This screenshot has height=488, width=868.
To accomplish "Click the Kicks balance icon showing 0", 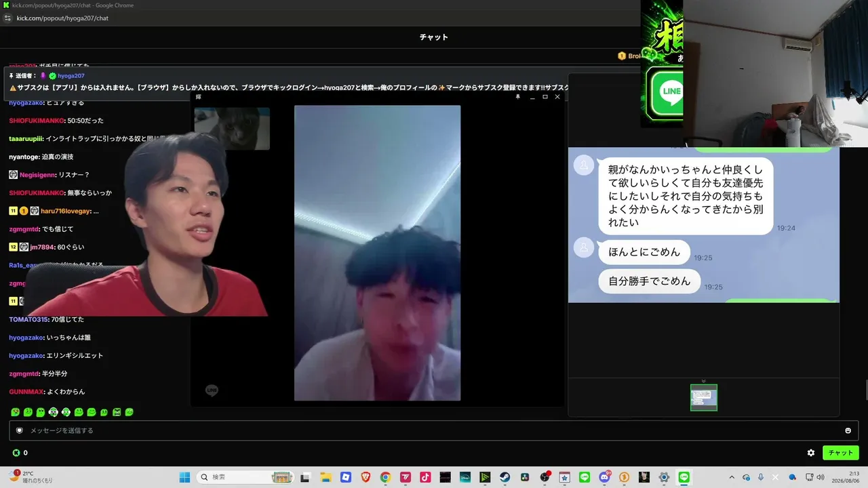I will pyautogui.click(x=16, y=453).
